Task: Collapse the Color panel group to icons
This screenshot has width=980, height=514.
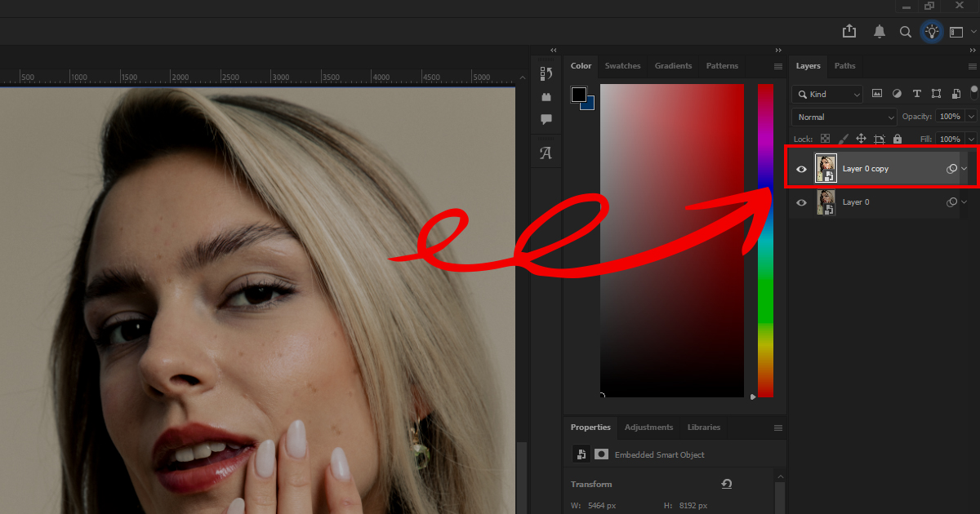Action: (778, 51)
